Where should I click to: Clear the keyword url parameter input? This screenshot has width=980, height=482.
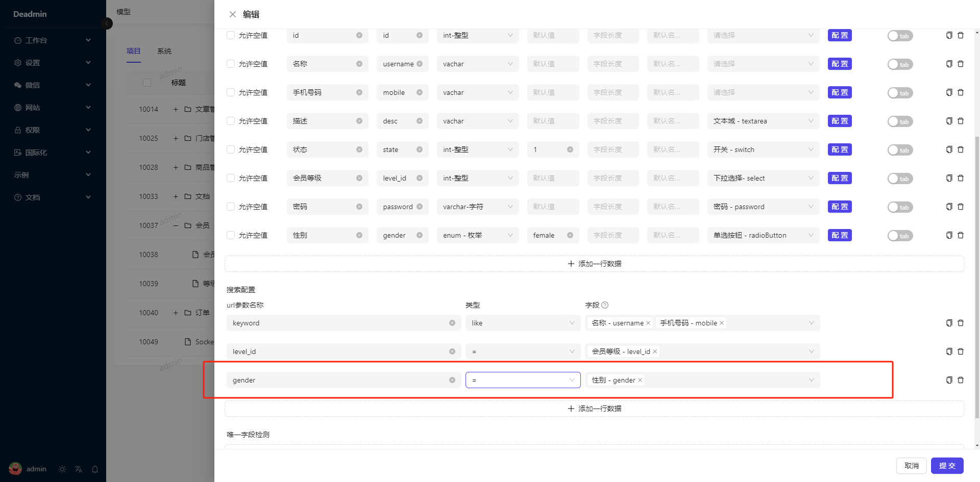(x=452, y=323)
